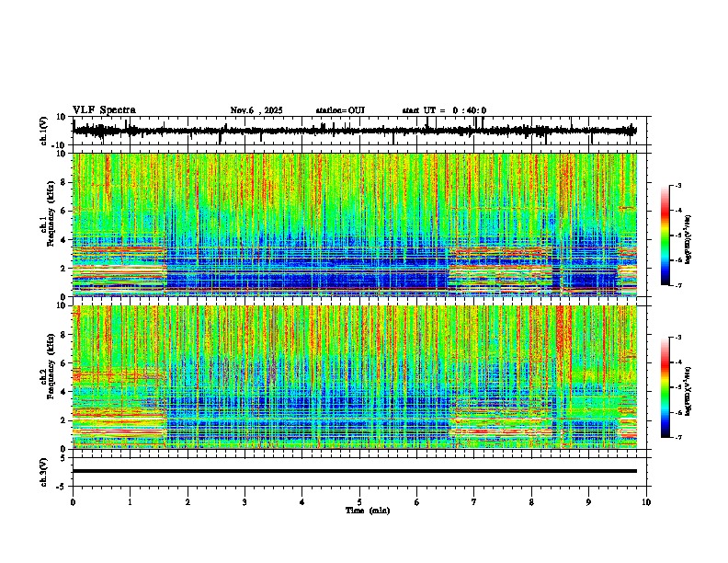Click the '4' tick on ch.2 frequency axis

point(64,392)
